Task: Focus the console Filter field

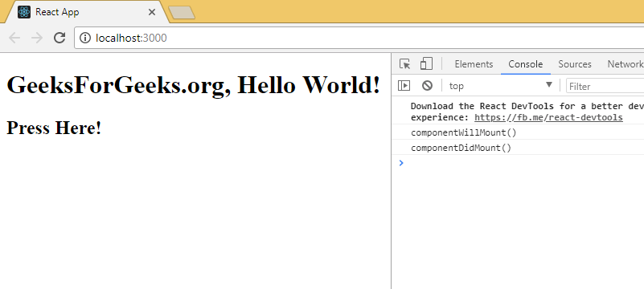Action: coord(605,86)
